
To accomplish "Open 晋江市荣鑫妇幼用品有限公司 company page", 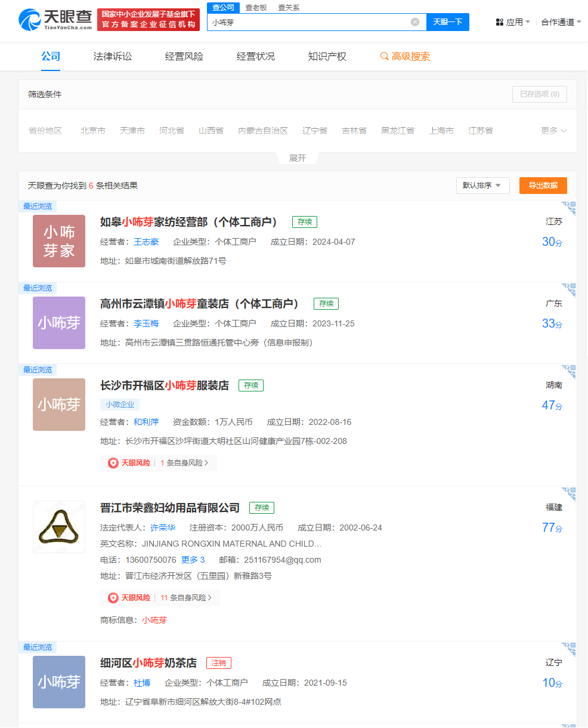I will click(x=170, y=508).
